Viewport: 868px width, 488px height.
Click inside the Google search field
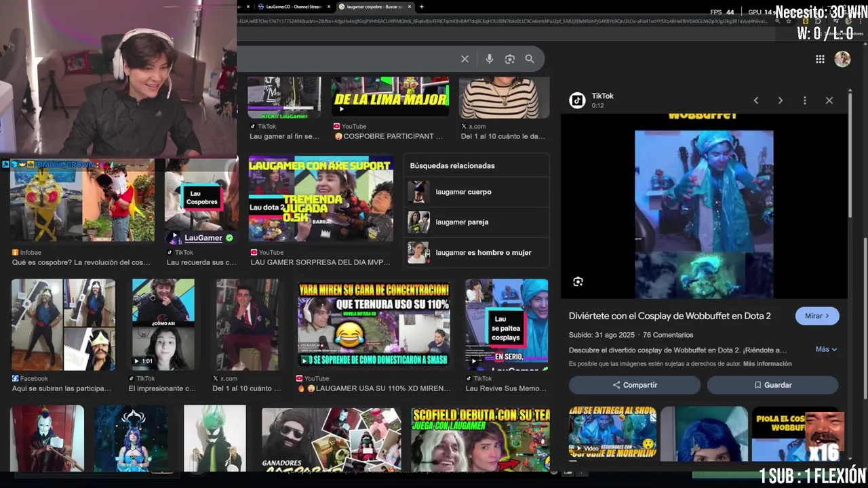coord(346,59)
